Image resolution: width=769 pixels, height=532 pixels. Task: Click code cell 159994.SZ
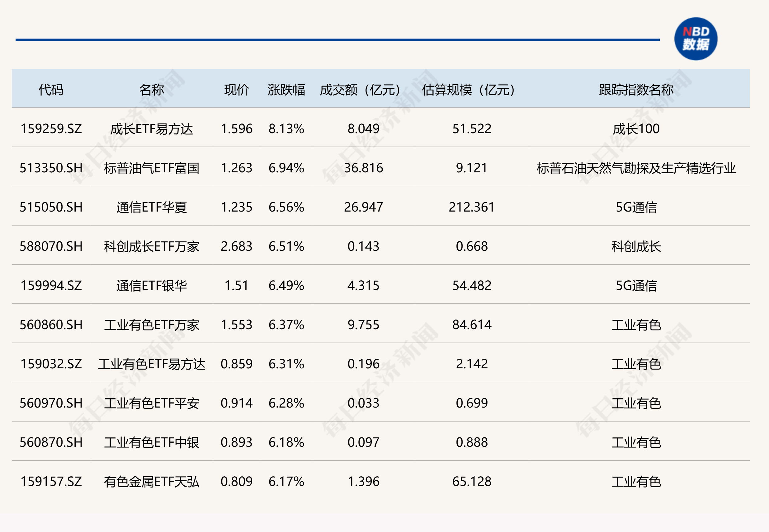point(51,286)
